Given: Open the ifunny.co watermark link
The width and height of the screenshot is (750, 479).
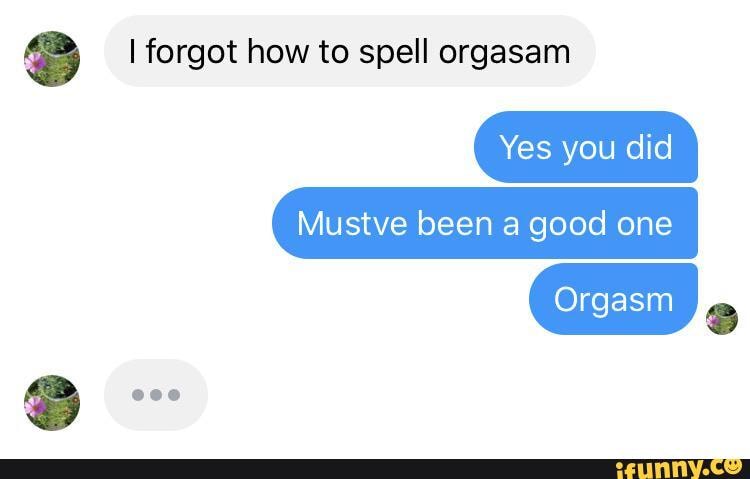Looking at the screenshot, I should pos(678,468).
